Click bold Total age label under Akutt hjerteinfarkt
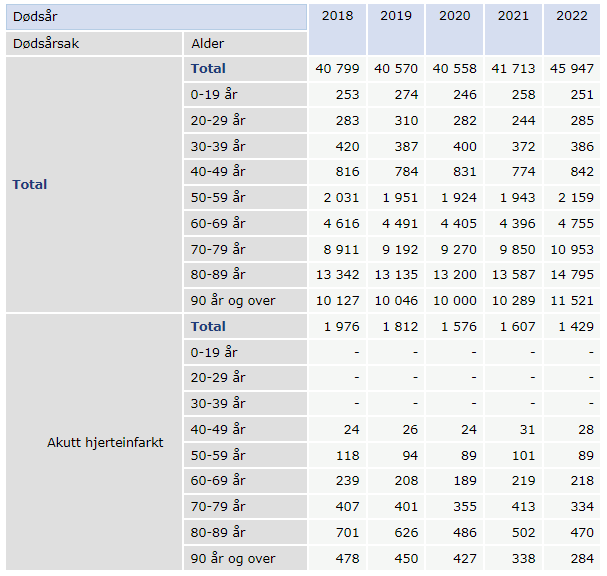 pos(208,326)
